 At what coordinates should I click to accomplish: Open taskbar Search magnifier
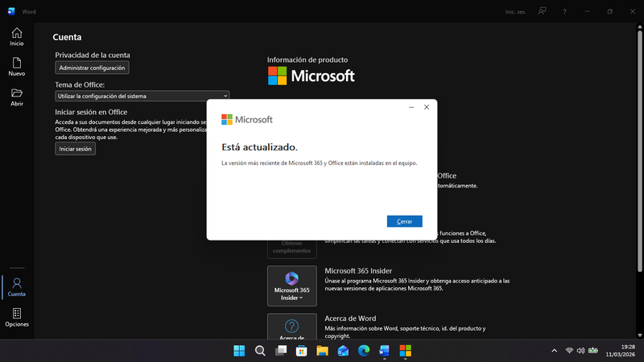point(260,351)
